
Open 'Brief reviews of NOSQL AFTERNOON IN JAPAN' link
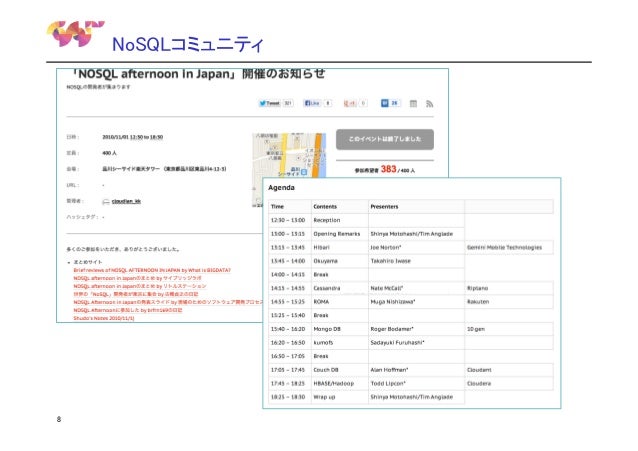(152, 270)
